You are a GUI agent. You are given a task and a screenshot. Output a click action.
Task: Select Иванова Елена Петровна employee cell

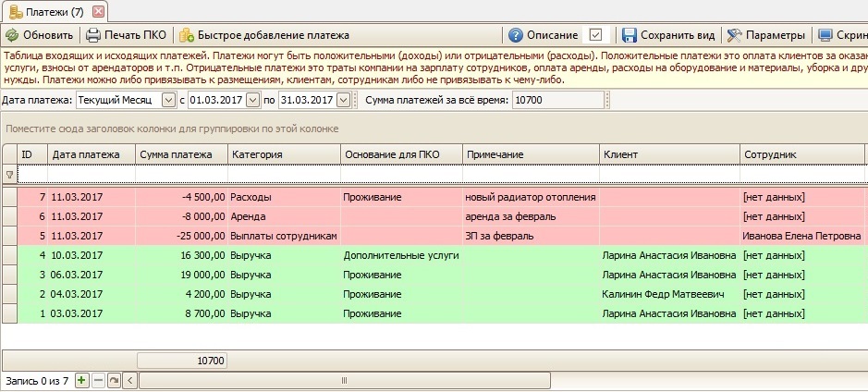pos(801,236)
